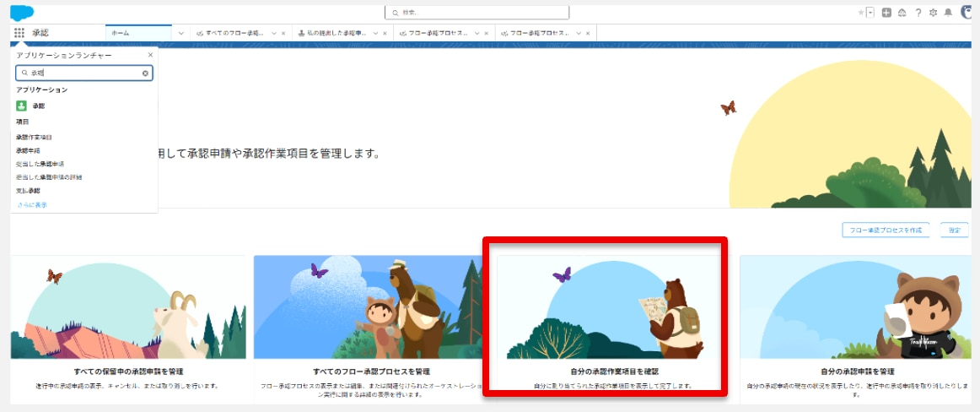This screenshot has width=980, height=412.
Task: Expand the 私の提出した承認申請 tab chevron
Action: (375, 33)
